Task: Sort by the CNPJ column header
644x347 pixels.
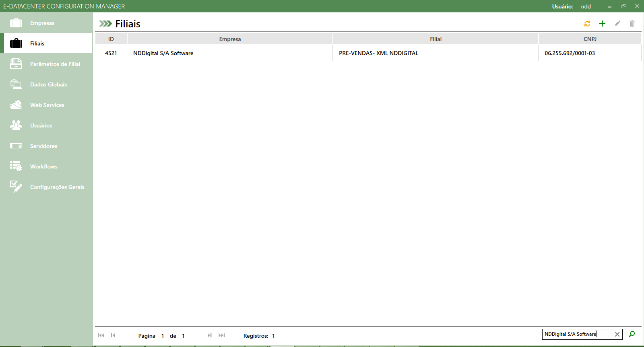Action: coord(590,39)
